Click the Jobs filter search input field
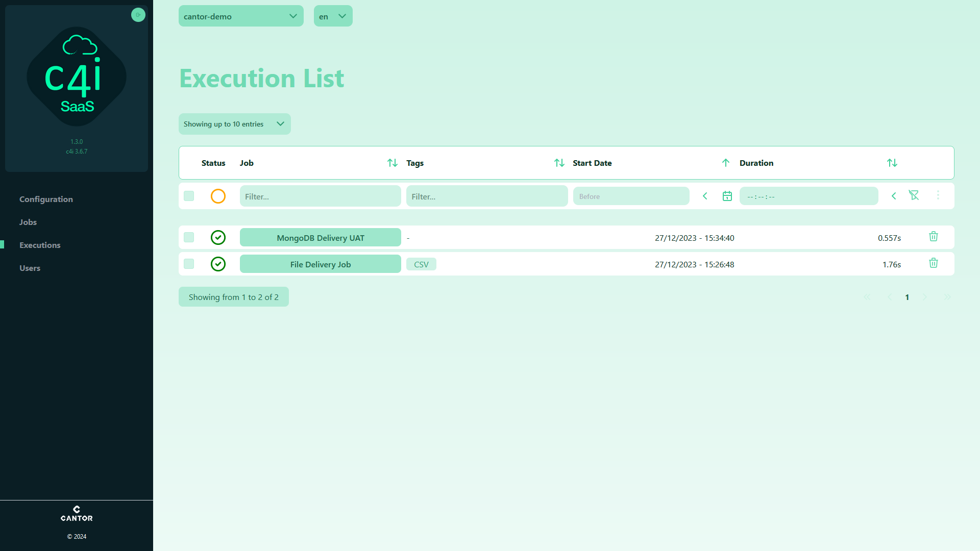980x551 pixels. (x=321, y=196)
